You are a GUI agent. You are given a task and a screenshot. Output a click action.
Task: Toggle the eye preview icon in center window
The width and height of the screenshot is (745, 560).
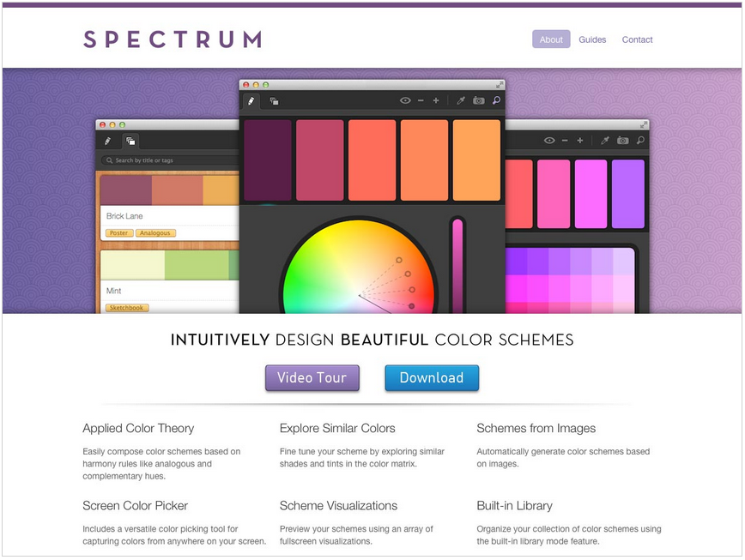(405, 100)
